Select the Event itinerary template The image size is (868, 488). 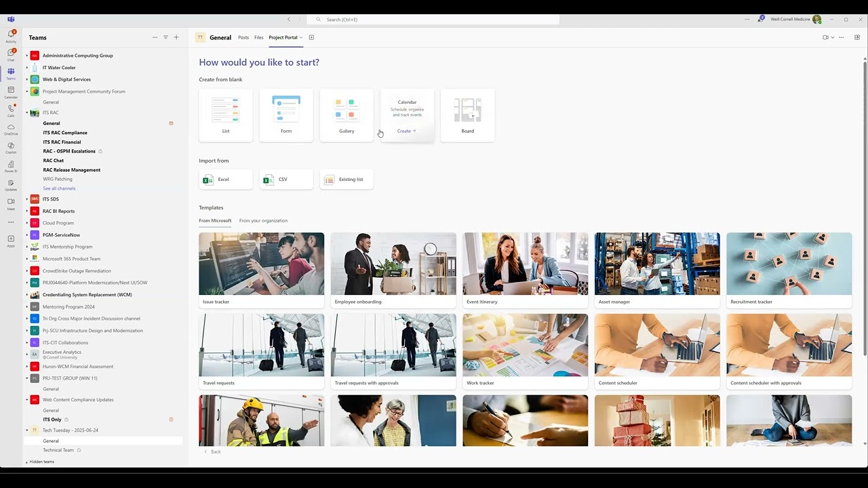pos(525,270)
